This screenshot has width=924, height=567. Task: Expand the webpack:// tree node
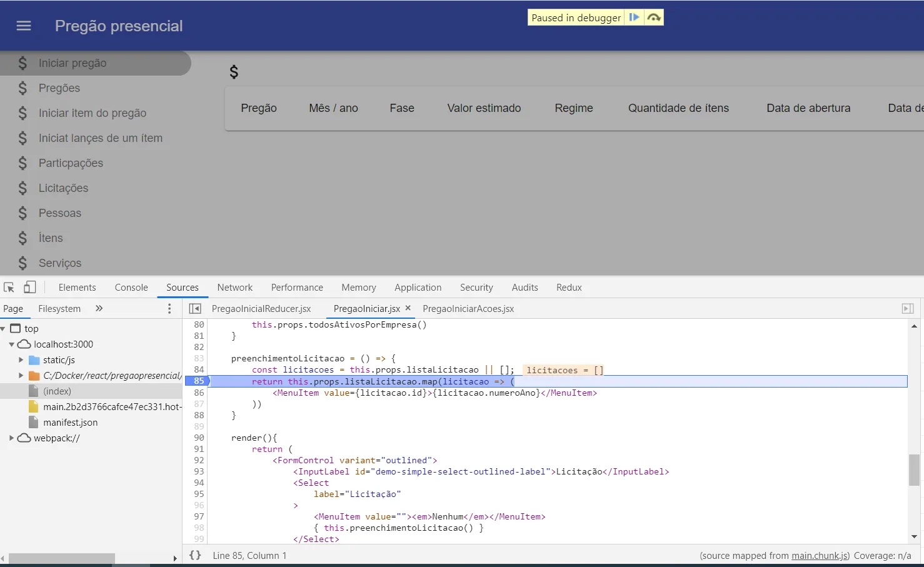[11, 438]
